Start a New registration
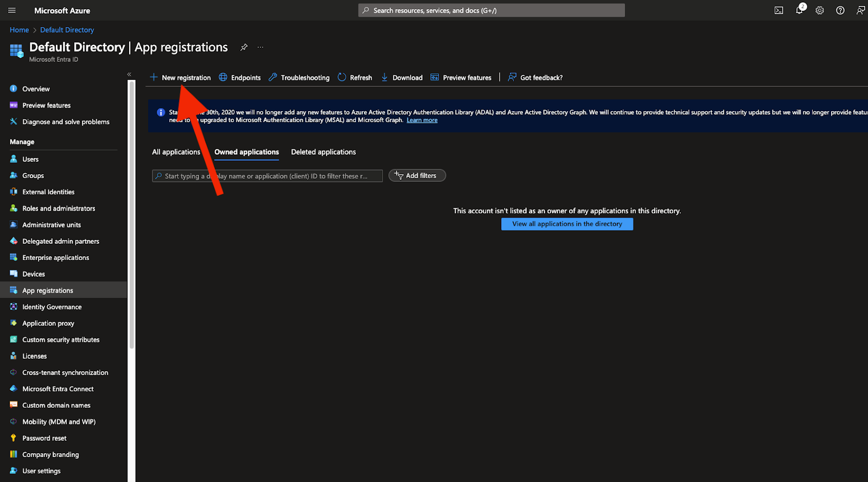This screenshot has width=868, height=482. [180, 78]
